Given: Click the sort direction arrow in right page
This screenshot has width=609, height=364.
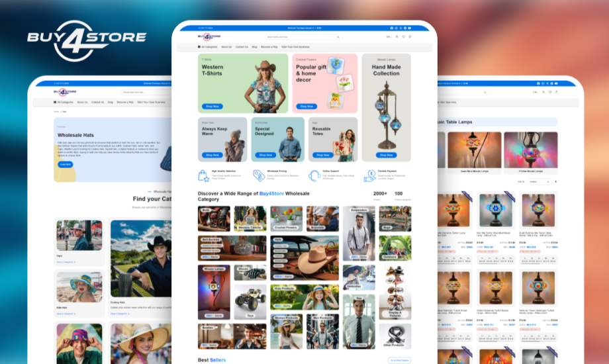Looking at the screenshot, I should [x=556, y=181].
